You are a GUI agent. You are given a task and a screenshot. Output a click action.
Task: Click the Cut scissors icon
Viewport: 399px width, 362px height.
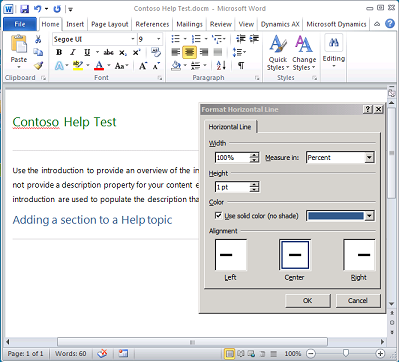[38, 39]
